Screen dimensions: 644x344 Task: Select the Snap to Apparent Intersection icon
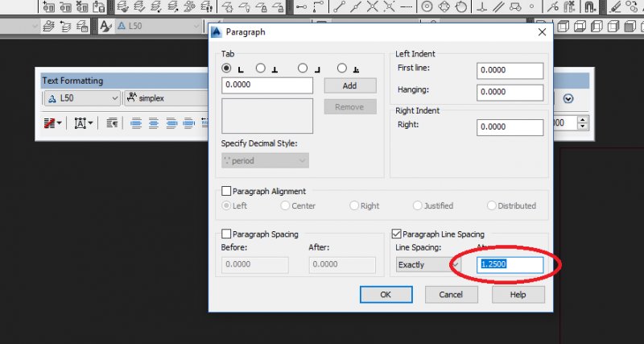390,6
